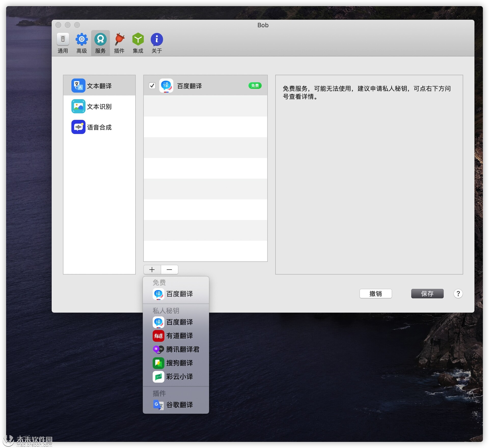Select the 服务 services tab
This screenshot has width=489, height=448.
pos(100,43)
